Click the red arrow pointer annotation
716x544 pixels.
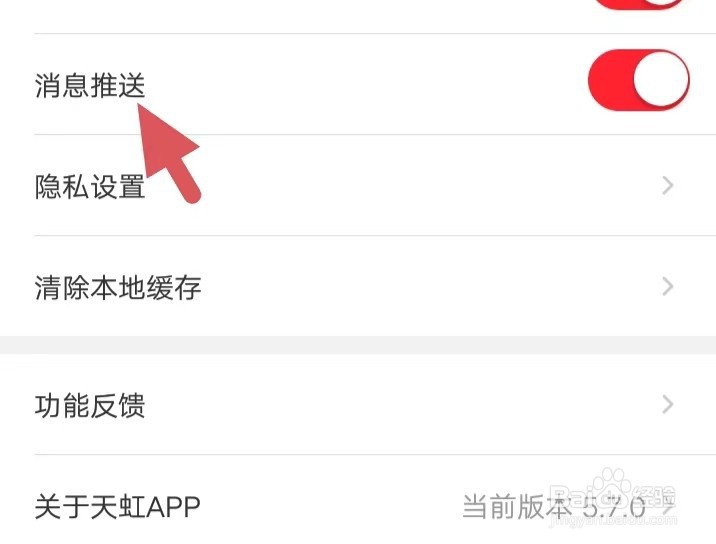(x=168, y=152)
